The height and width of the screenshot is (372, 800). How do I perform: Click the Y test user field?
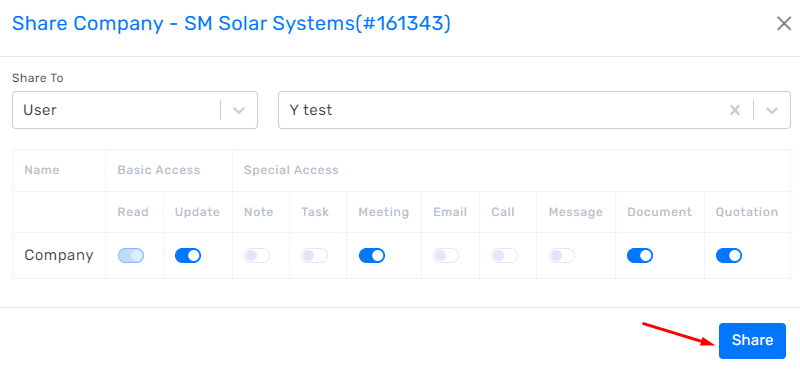click(x=534, y=110)
